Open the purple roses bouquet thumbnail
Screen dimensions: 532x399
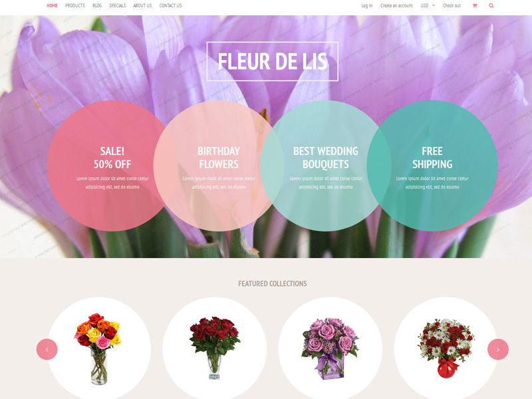330,348
